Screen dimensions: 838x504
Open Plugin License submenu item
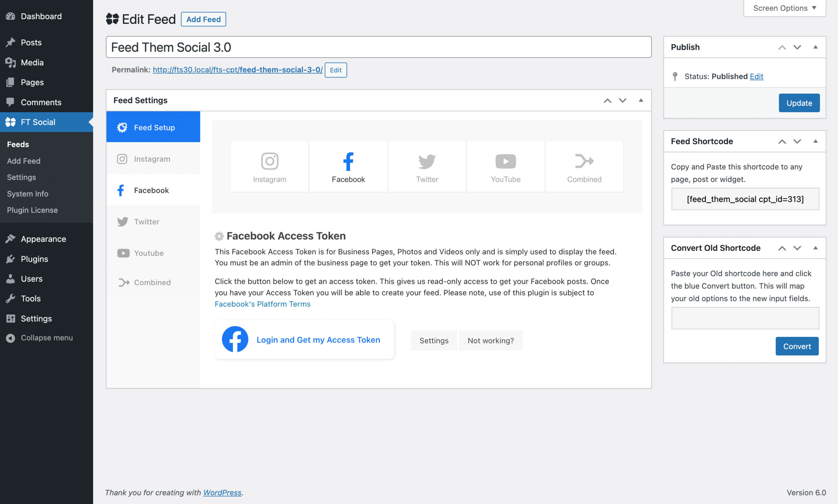pos(32,210)
